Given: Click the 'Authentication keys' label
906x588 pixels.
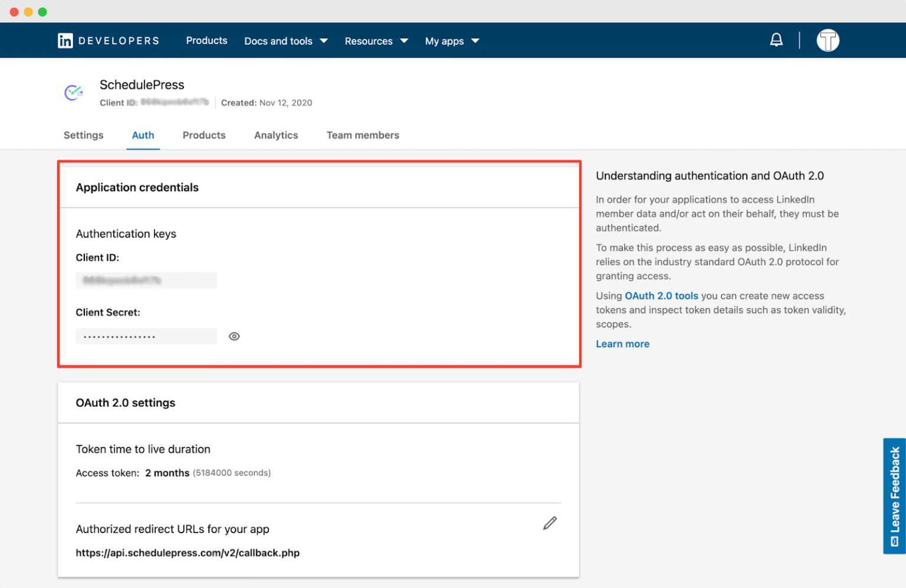Looking at the screenshot, I should [126, 234].
